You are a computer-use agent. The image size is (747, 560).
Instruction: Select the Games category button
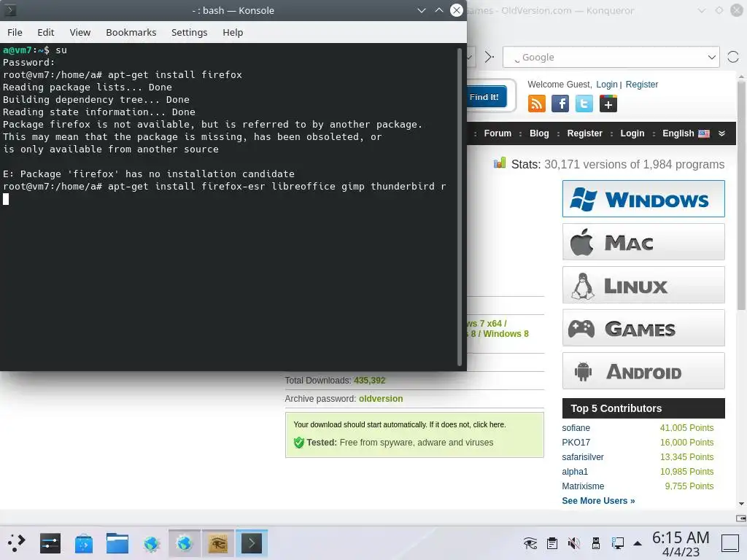pos(643,328)
